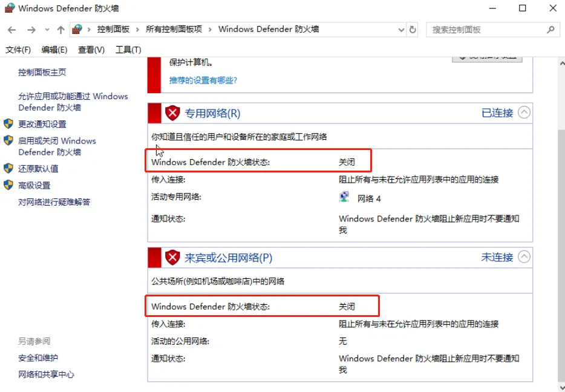565x392 pixels.
Task: Open the 查看(V) menu
Action: click(x=91, y=50)
